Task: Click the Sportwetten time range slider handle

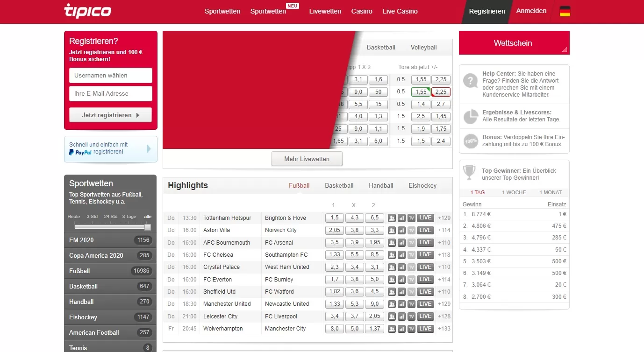Action: [148, 227]
